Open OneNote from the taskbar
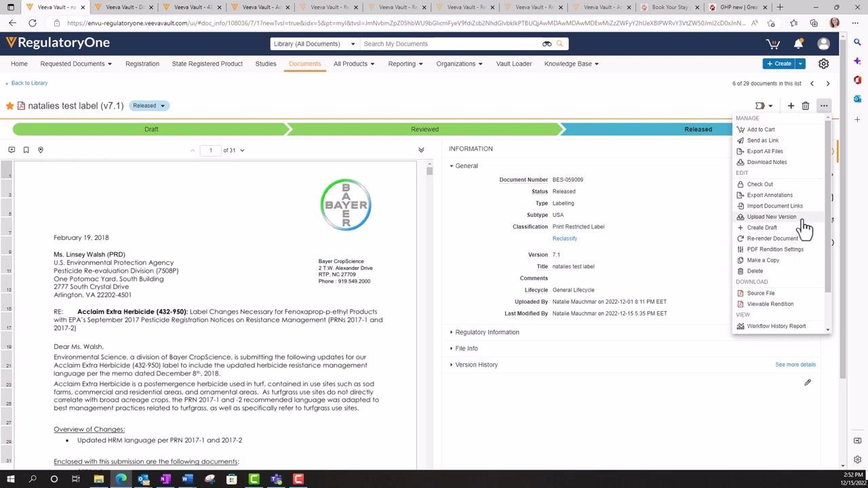Image resolution: width=868 pixels, height=488 pixels. 165,479
